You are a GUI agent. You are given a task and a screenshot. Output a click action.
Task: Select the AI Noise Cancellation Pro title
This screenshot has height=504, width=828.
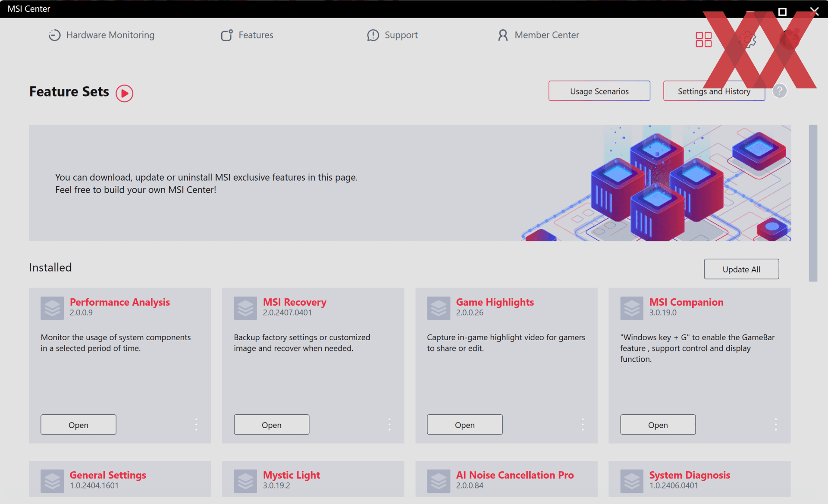[515, 475]
